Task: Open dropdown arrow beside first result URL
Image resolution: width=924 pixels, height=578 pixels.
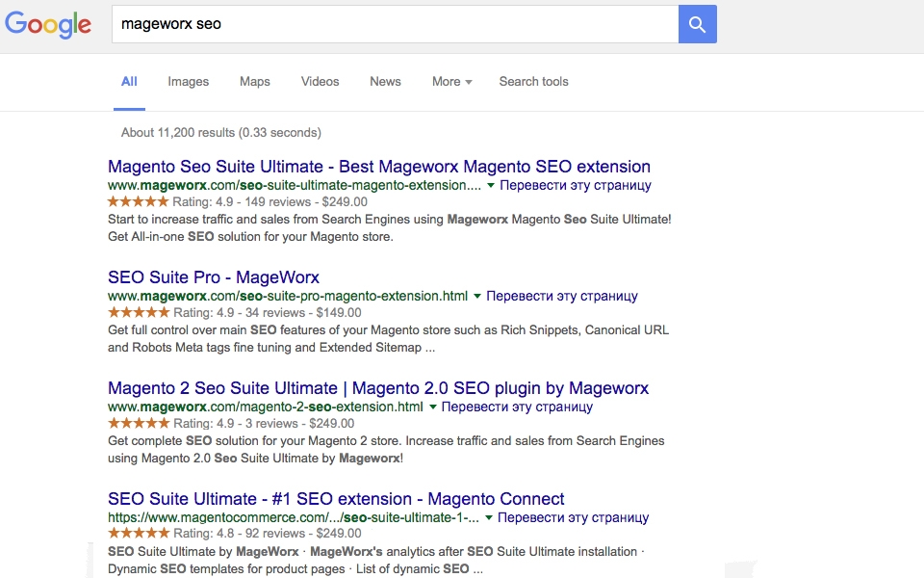Action: (490, 186)
